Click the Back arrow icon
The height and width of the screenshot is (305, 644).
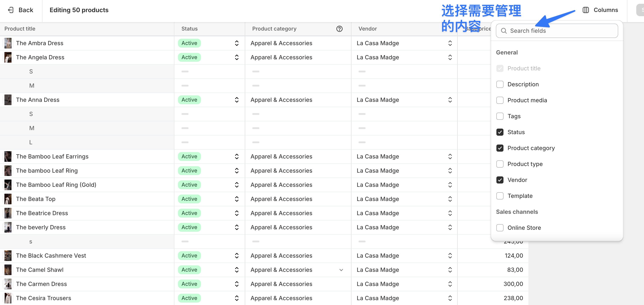coord(11,10)
